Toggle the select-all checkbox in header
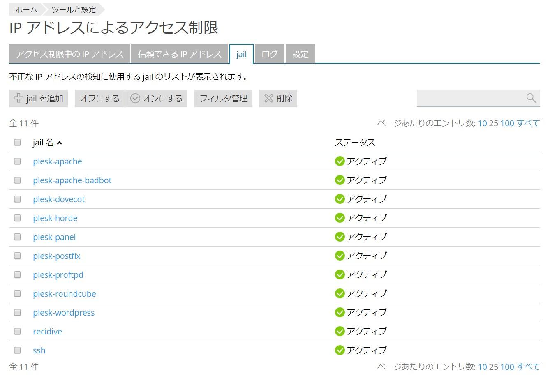Viewport: 550px width, 392px height. pos(17,142)
